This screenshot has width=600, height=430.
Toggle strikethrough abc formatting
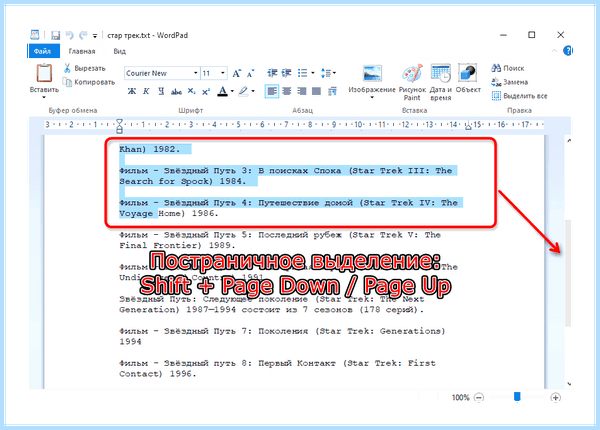(x=176, y=91)
